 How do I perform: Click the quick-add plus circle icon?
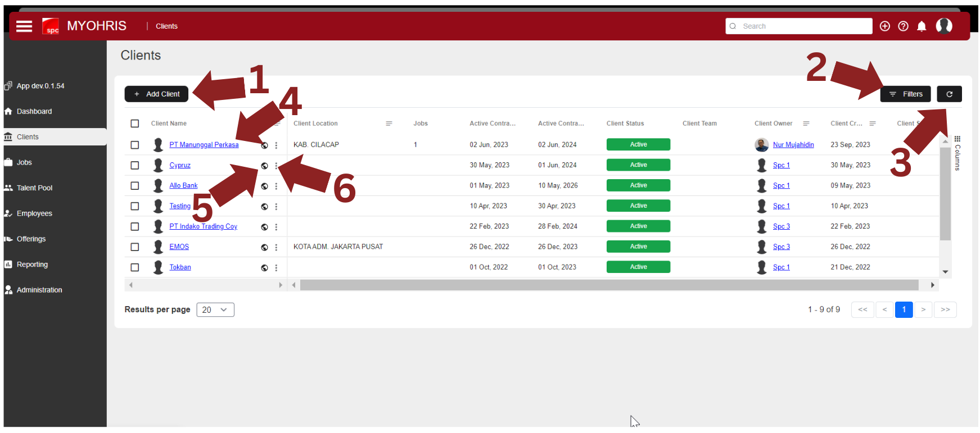pos(884,26)
